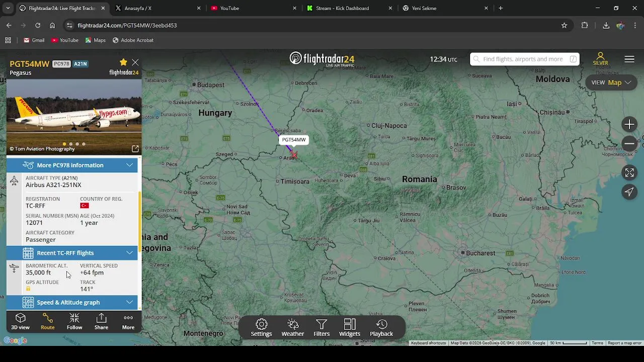Click the aircraft category icon beside Airbus A321-251NX
Screen dimensions: 644x362
pyautogui.click(x=14, y=181)
